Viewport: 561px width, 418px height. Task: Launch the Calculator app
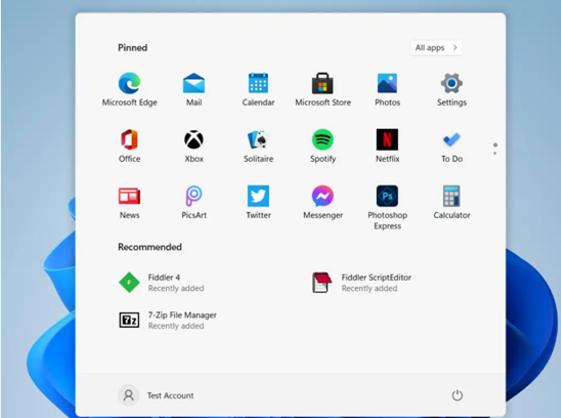452,202
